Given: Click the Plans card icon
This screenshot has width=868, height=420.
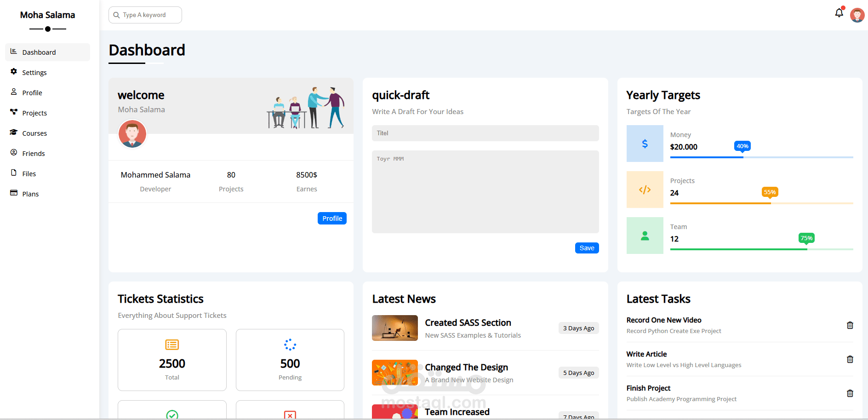Looking at the screenshot, I should point(14,193).
